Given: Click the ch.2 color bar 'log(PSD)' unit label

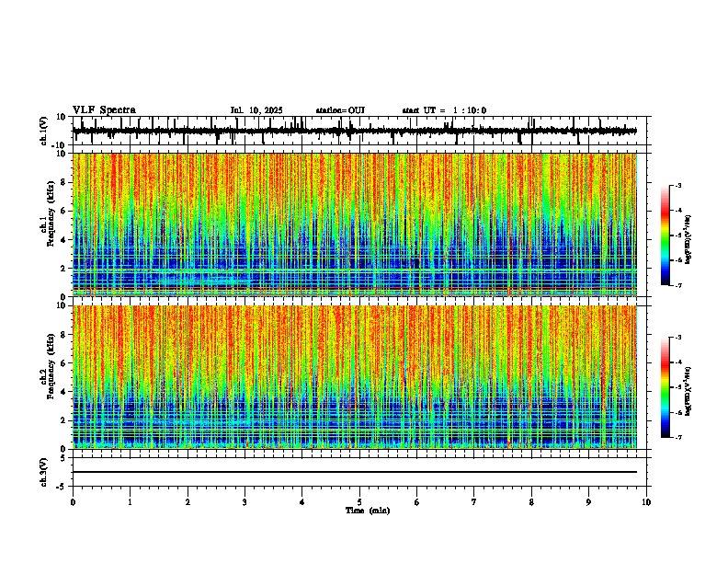Looking at the screenshot, I should point(688,391).
